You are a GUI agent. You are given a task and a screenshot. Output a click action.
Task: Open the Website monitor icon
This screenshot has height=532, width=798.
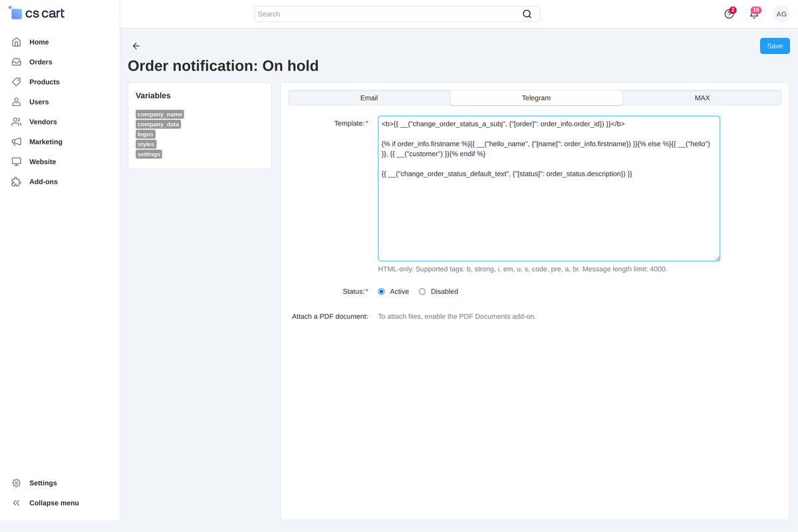coord(17,162)
